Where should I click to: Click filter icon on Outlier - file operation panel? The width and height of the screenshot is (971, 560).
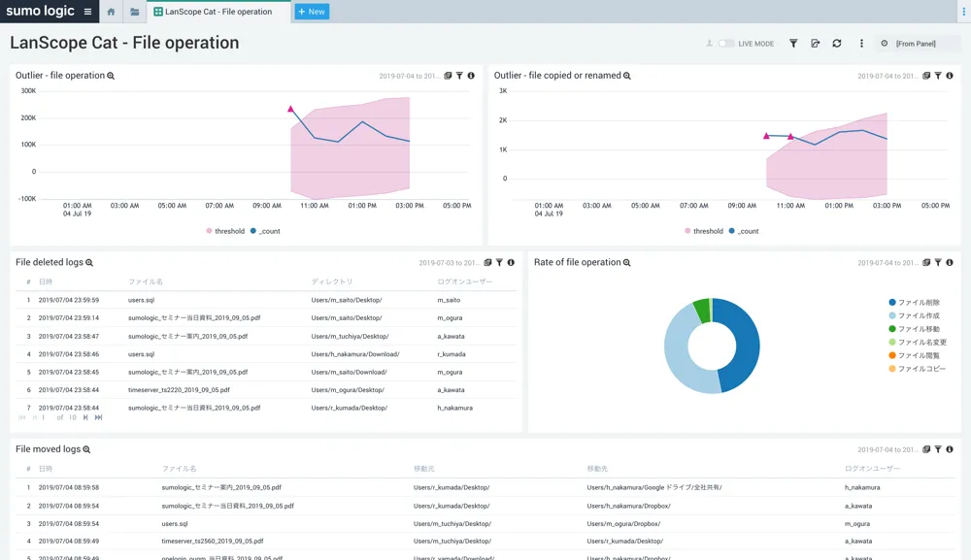[x=459, y=76]
